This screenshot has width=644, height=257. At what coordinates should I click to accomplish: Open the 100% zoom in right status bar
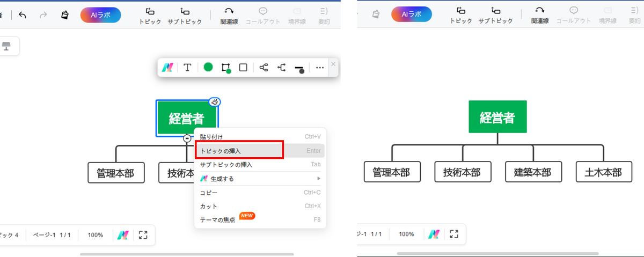click(x=406, y=234)
